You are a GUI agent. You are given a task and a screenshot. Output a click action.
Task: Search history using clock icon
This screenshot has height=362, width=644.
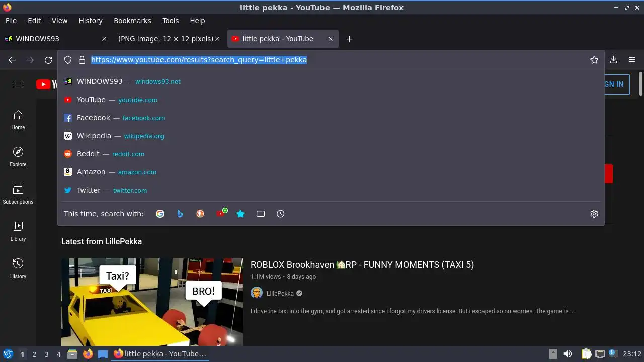click(x=281, y=214)
